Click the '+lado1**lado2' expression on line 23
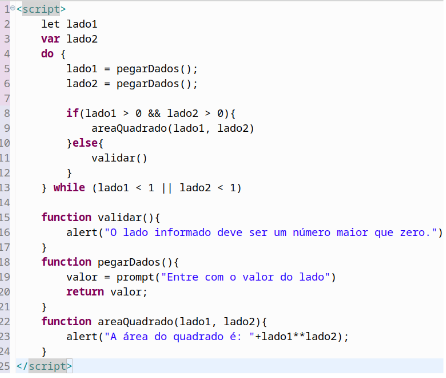Image resolution: width=446 pixels, height=378 pixels. tap(296, 336)
